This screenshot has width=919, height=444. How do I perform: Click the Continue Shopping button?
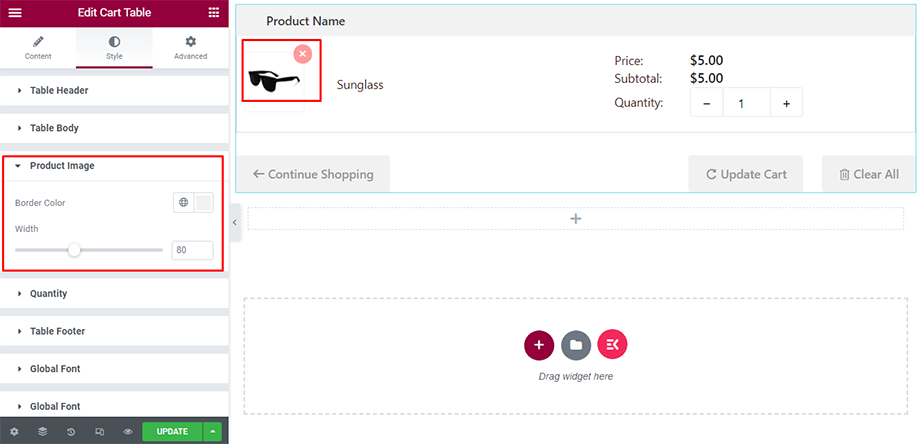[313, 174]
